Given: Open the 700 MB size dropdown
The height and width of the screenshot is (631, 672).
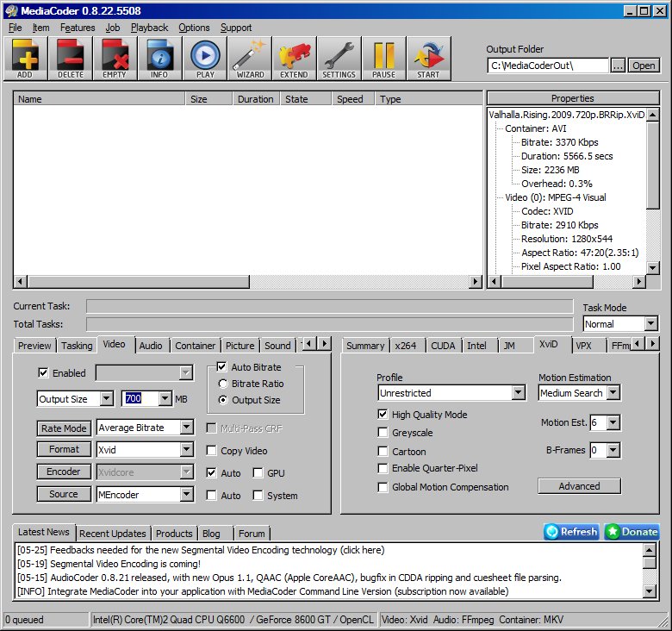Looking at the screenshot, I should [165, 399].
